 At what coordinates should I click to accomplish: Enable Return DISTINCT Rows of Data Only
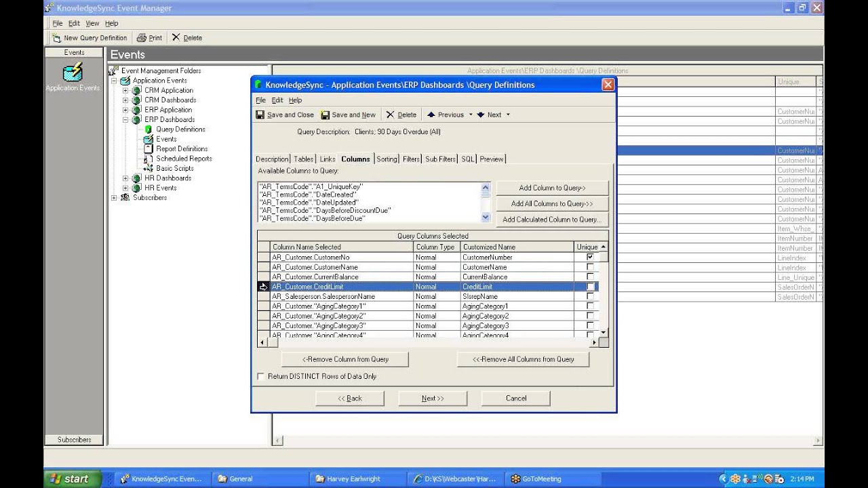[260, 376]
